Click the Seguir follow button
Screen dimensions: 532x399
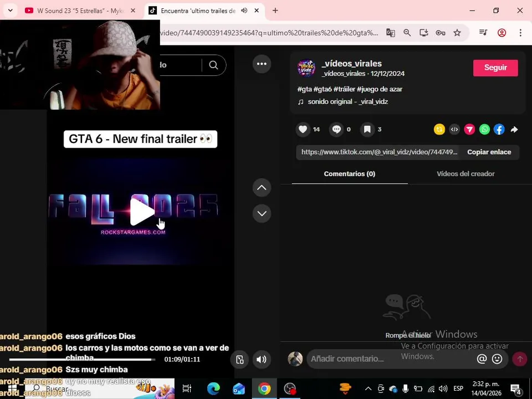point(495,68)
